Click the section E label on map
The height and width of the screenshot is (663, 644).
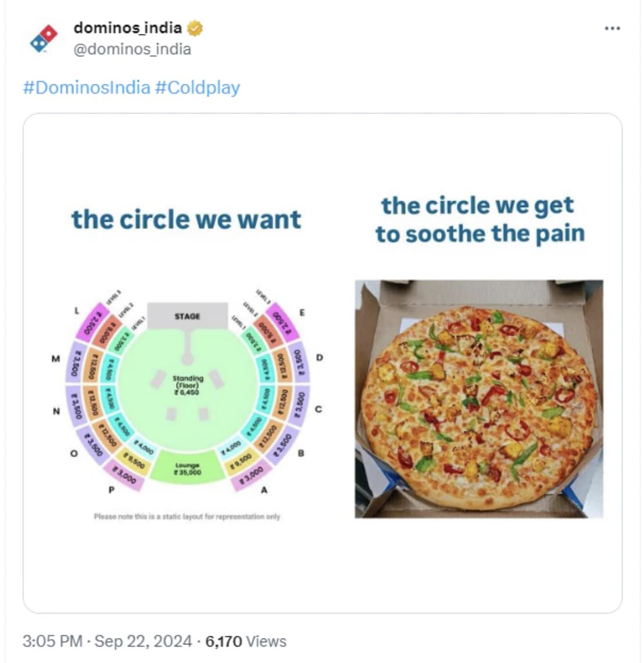pos(302,312)
